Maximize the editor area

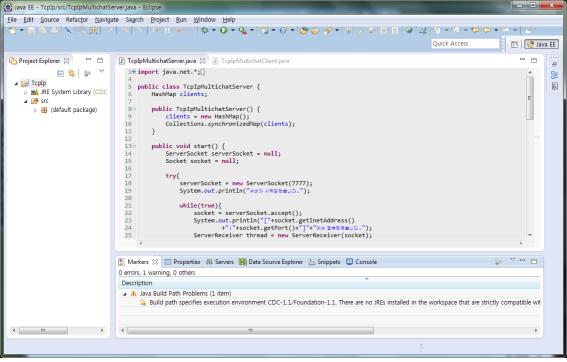tap(534, 60)
